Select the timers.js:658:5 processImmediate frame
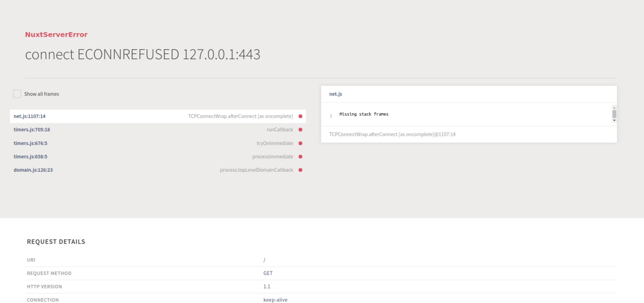Screen dimensions: 644x303 click(157, 157)
